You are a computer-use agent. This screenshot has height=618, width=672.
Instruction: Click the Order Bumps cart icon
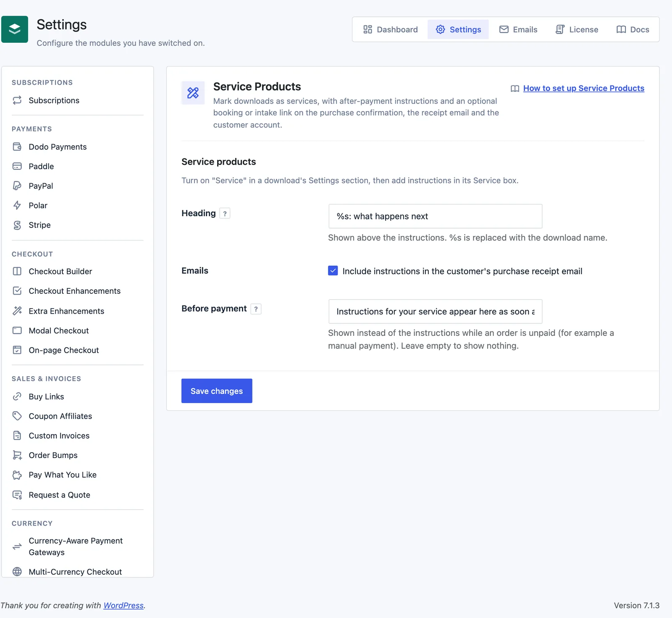17,455
